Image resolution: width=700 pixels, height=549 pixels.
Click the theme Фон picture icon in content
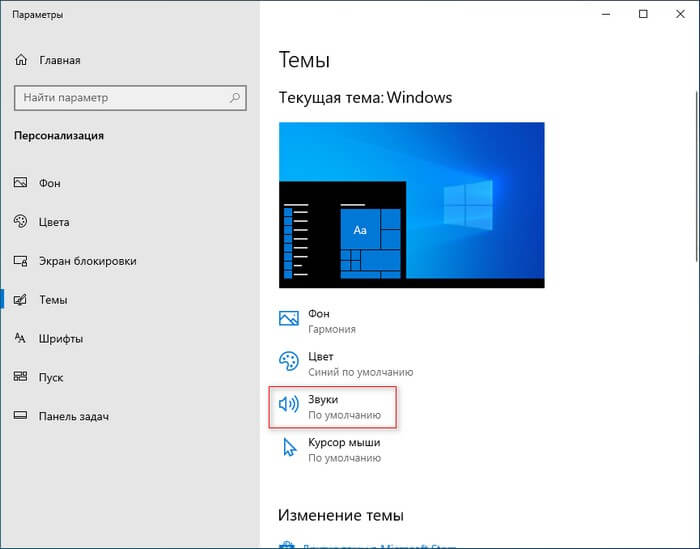[x=289, y=318]
